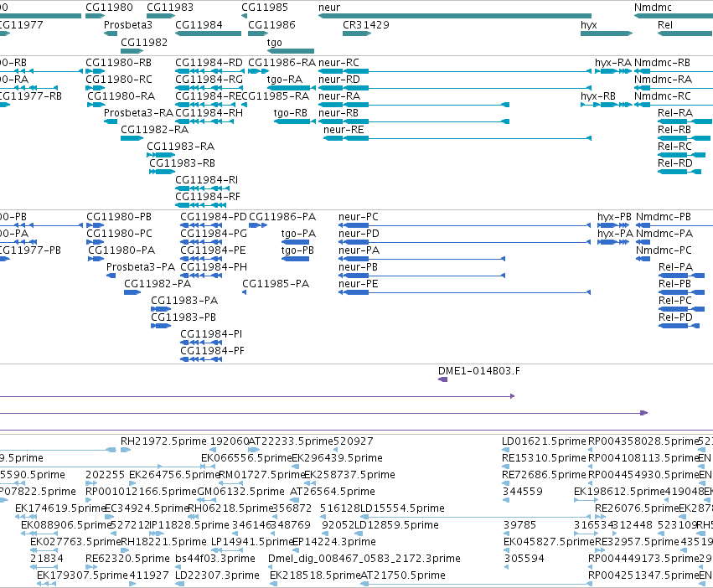This screenshot has width=713, height=588.
Task: Open EST label EK045827.5prime
Action: click(x=549, y=543)
